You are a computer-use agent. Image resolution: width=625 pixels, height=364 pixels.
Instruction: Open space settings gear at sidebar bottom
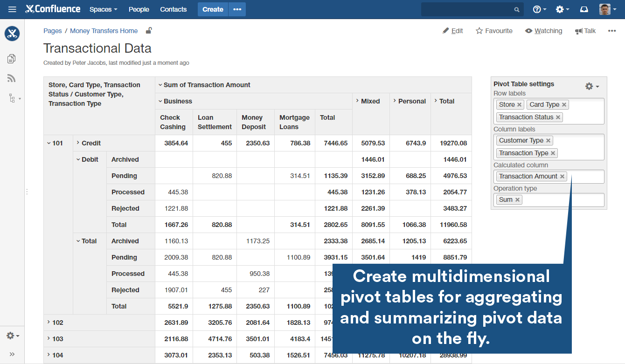tap(10, 335)
